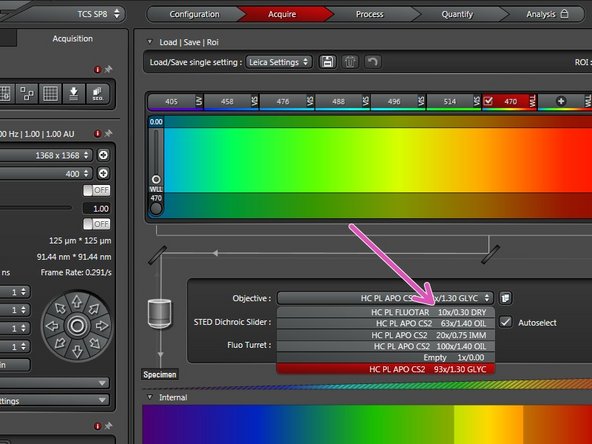The image size is (592, 444).
Task: Pan the scan field up with the up arrow
Action: pyautogui.click(x=77, y=301)
